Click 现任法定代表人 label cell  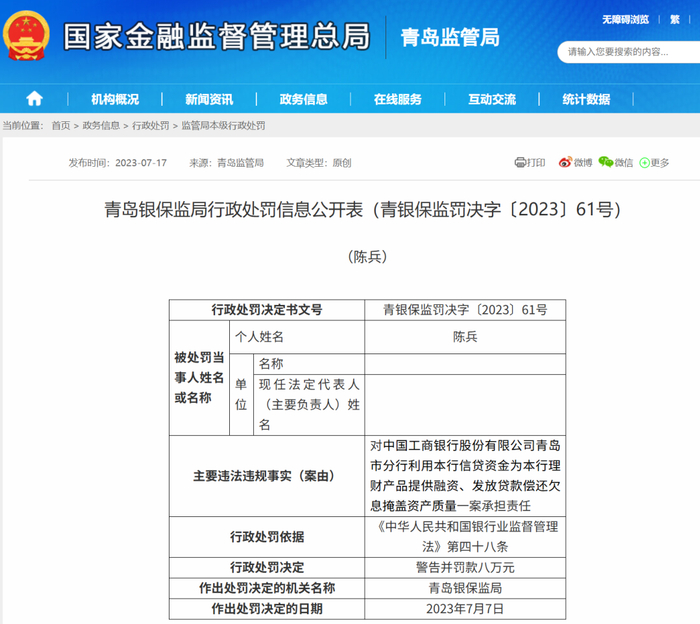(x=309, y=405)
